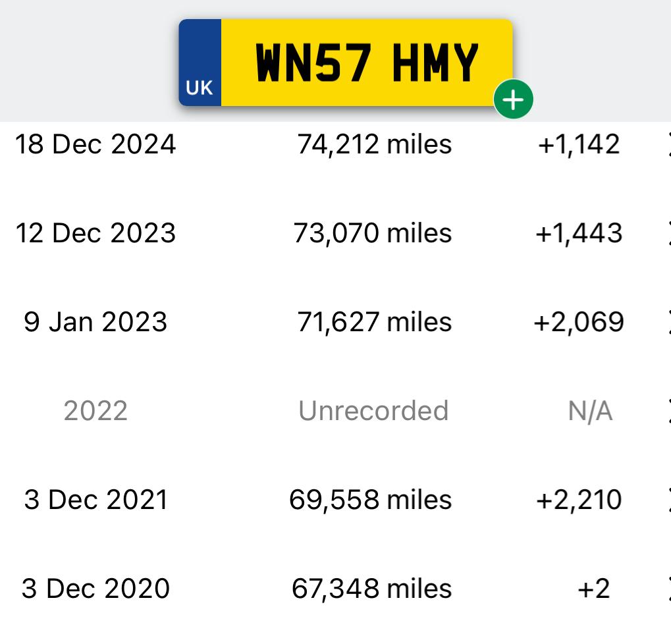Select the 73,070 miles reading
The height and width of the screenshot is (644, 671).
pyautogui.click(x=372, y=233)
